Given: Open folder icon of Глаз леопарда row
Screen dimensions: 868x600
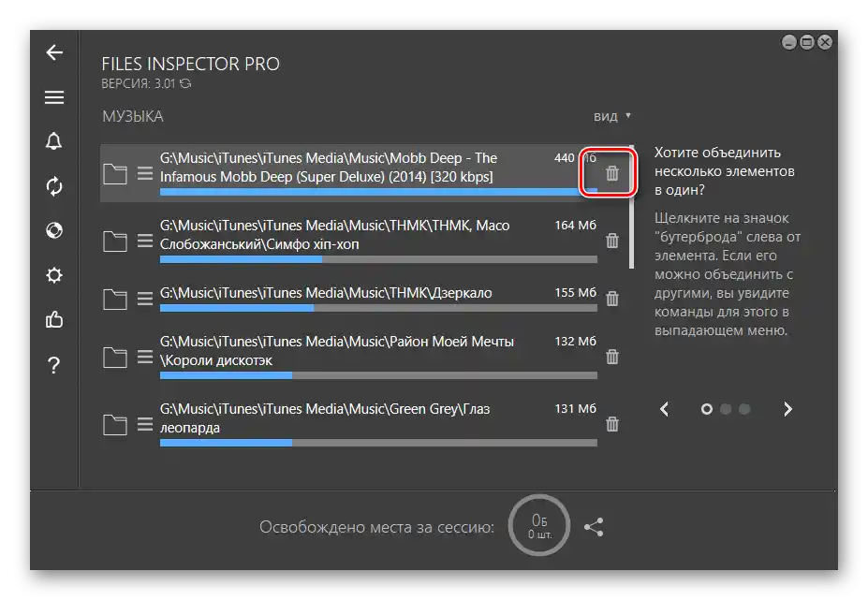Looking at the screenshot, I should 115,425.
